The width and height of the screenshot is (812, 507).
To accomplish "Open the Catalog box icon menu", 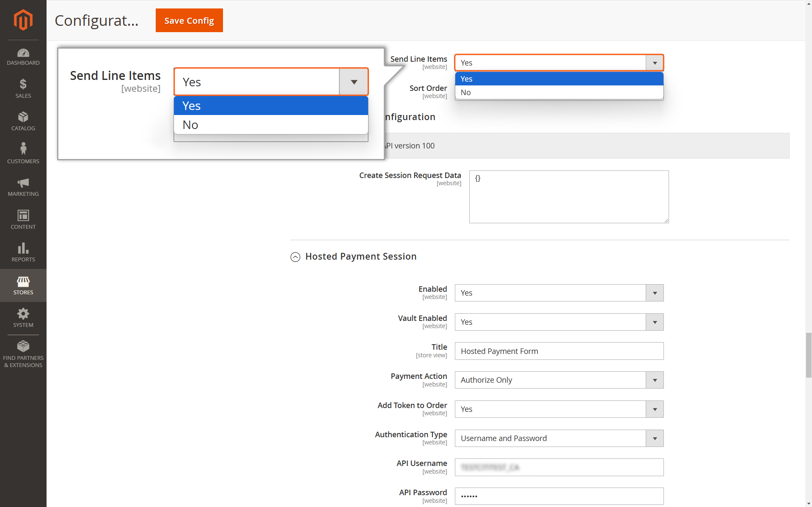I will tap(23, 121).
